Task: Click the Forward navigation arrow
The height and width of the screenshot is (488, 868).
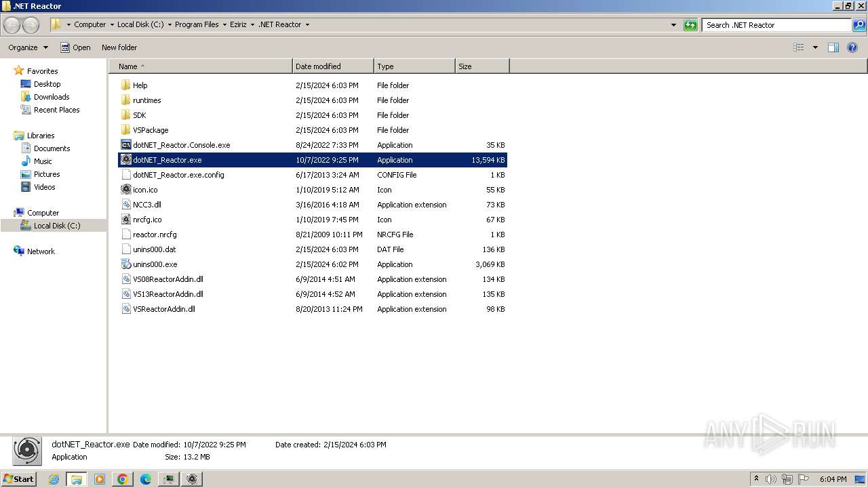Action: pos(31,25)
